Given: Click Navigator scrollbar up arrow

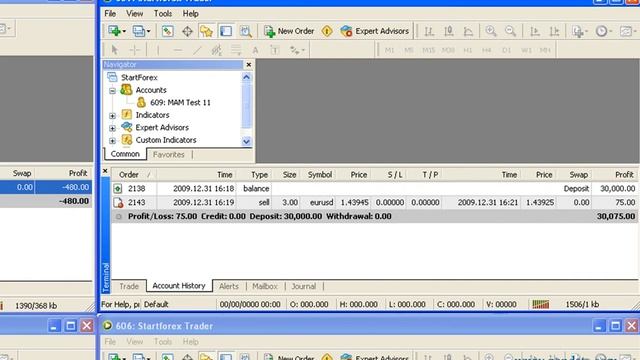Looking at the screenshot, I should click(x=247, y=77).
